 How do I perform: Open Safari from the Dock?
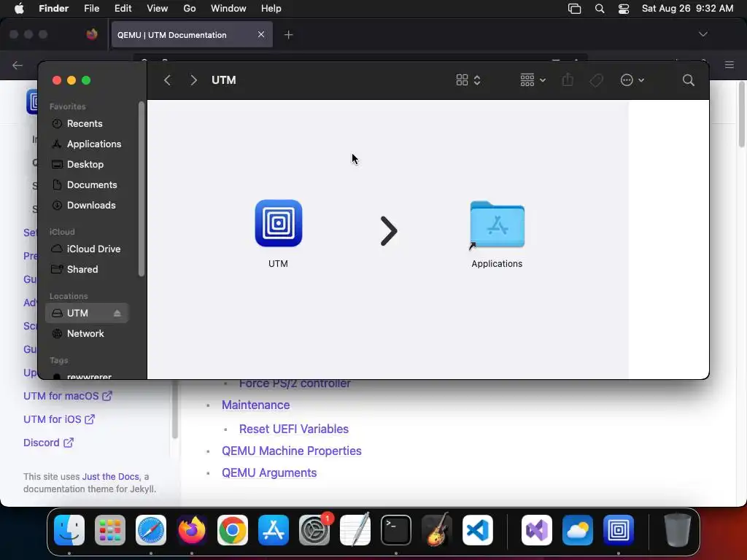(x=151, y=530)
